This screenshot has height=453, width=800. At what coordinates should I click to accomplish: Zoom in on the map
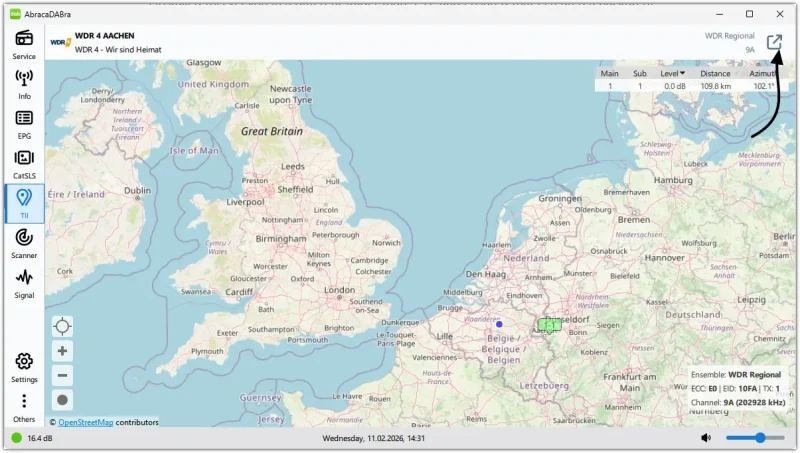click(x=63, y=351)
